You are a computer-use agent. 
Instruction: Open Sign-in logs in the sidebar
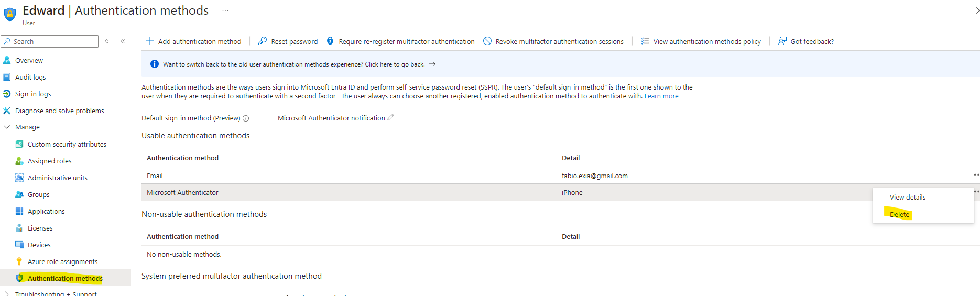click(x=33, y=94)
